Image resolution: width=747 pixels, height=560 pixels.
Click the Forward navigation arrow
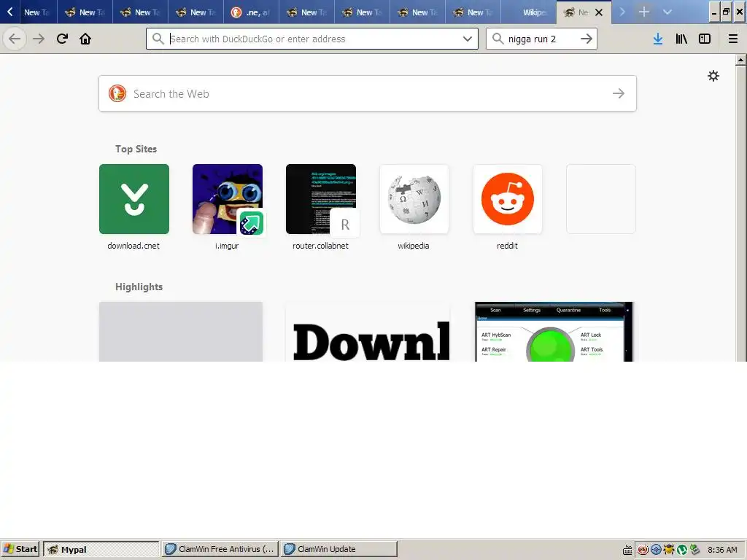coord(39,39)
